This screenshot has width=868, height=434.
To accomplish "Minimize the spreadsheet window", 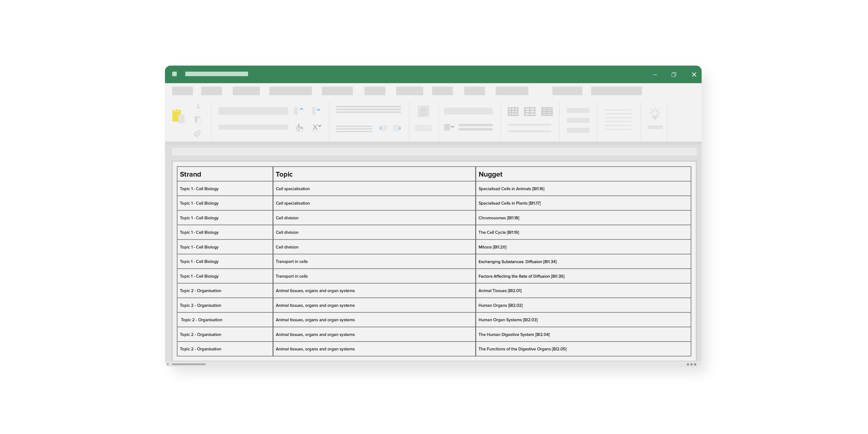I will [655, 74].
